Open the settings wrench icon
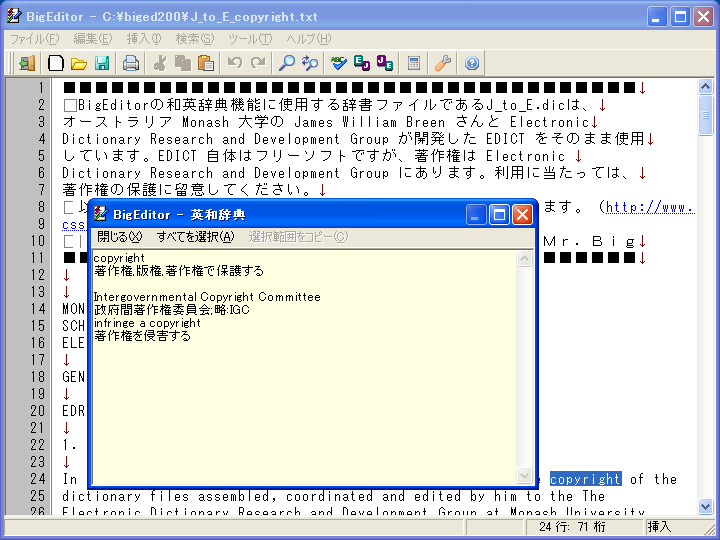This screenshot has height=540, width=720. (442, 63)
